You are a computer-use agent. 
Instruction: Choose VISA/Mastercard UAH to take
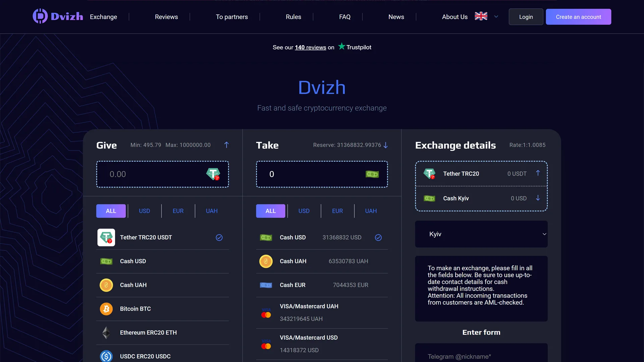click(322, 313)
